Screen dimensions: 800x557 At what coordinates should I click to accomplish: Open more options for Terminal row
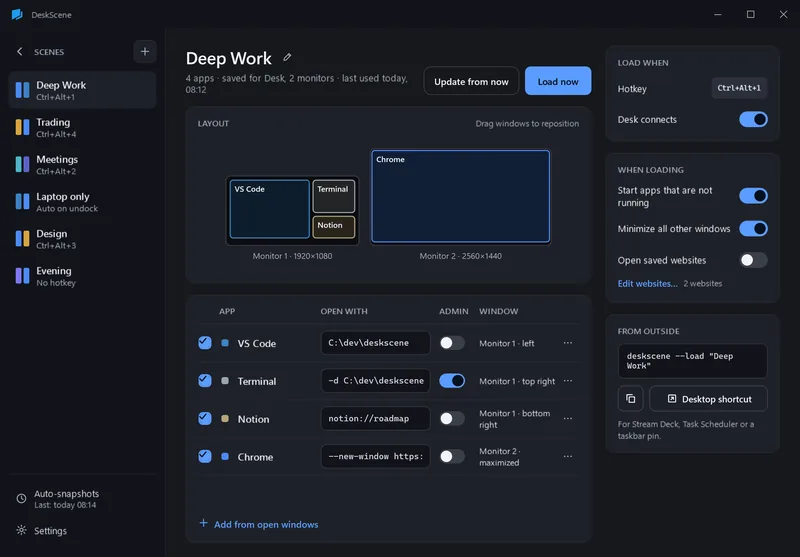[568, 381]
